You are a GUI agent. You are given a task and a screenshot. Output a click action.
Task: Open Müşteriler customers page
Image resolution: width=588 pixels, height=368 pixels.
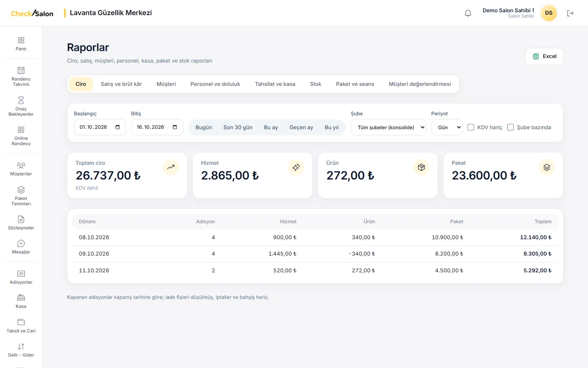(x=21, y=169)
